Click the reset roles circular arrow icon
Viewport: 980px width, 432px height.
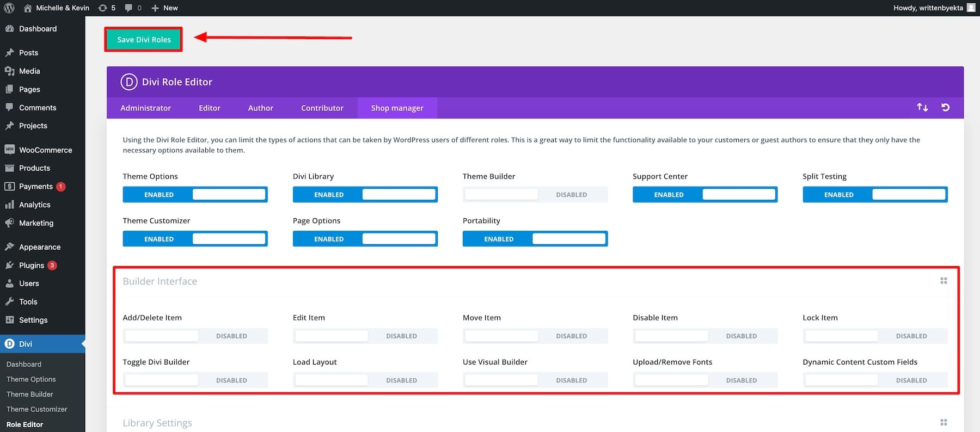945,108
